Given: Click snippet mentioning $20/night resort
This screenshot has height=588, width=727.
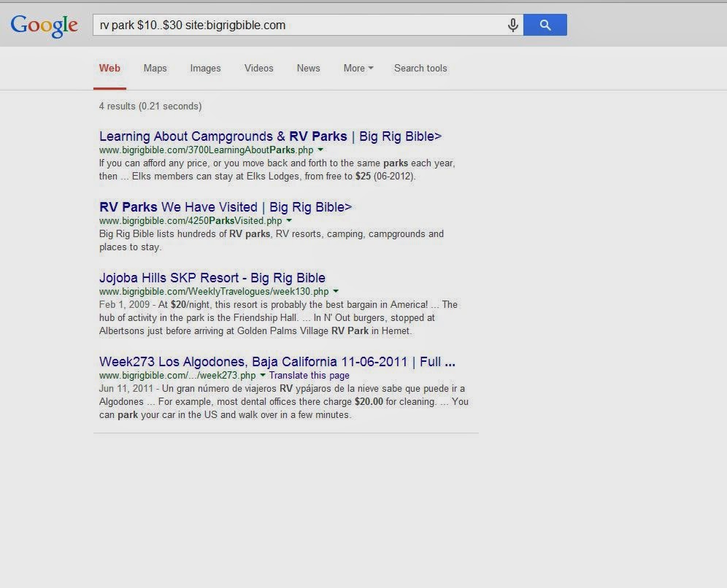Looking at the screenshot, I should click(x=279, y=318).
